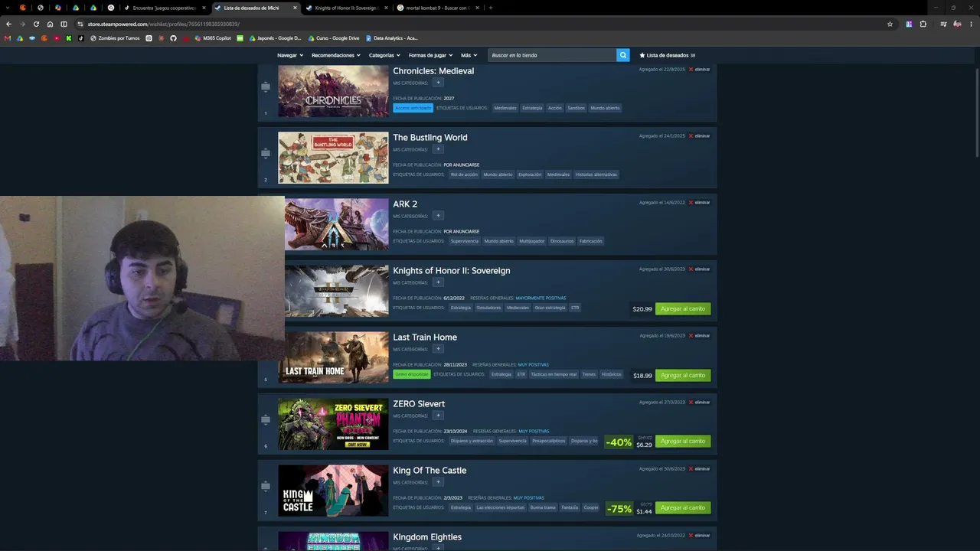Open the Chronicles: Medieval game thumbnail
The image size is (980, 551).
point(333,91)
